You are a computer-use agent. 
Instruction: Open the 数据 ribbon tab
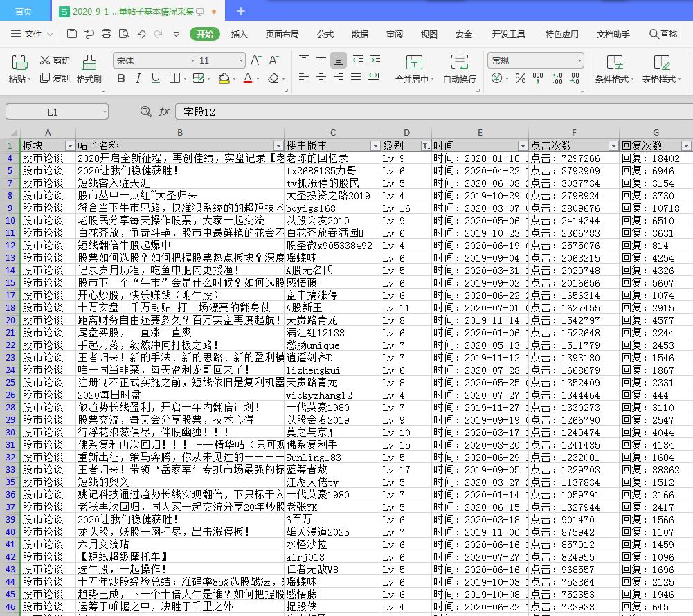click(x=359, y=34)
